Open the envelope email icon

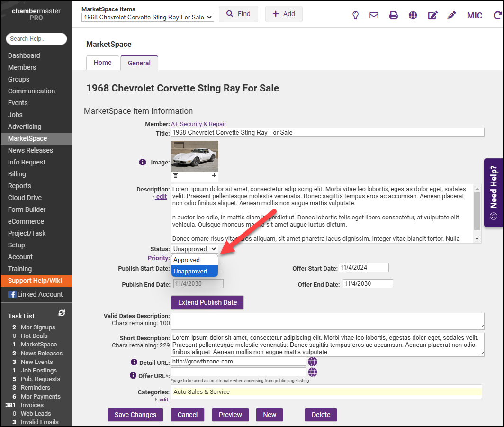pos(374,15)
